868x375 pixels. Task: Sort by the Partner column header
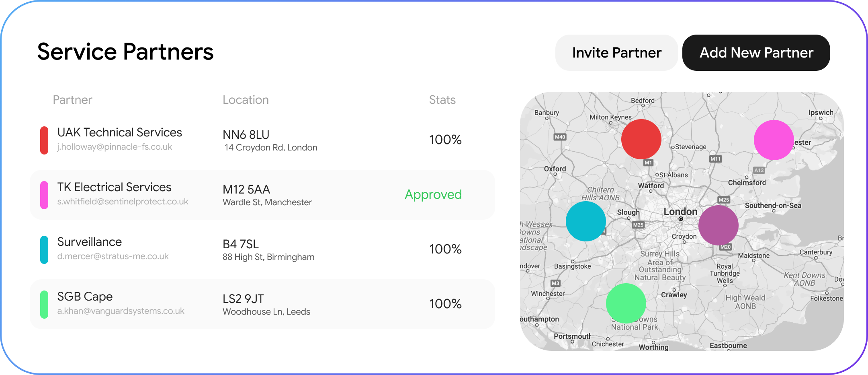pyautogui.click(x=72, y=100)
